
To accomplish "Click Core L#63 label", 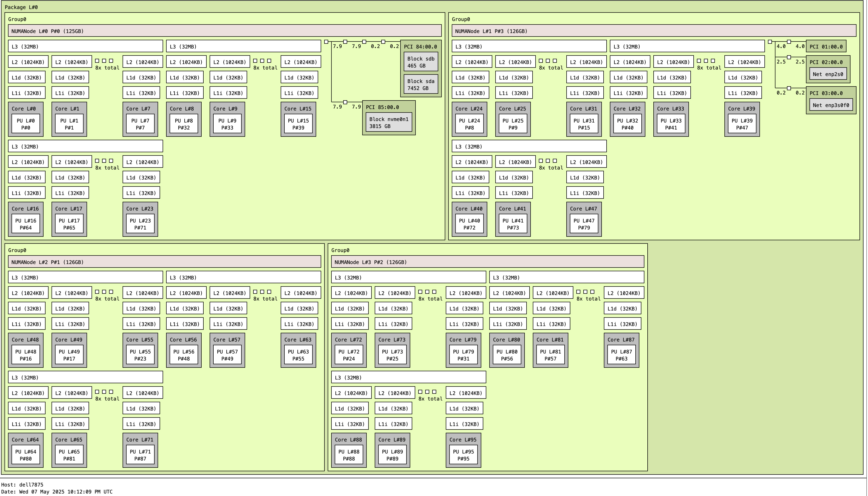I will click(x=298, y=340).
